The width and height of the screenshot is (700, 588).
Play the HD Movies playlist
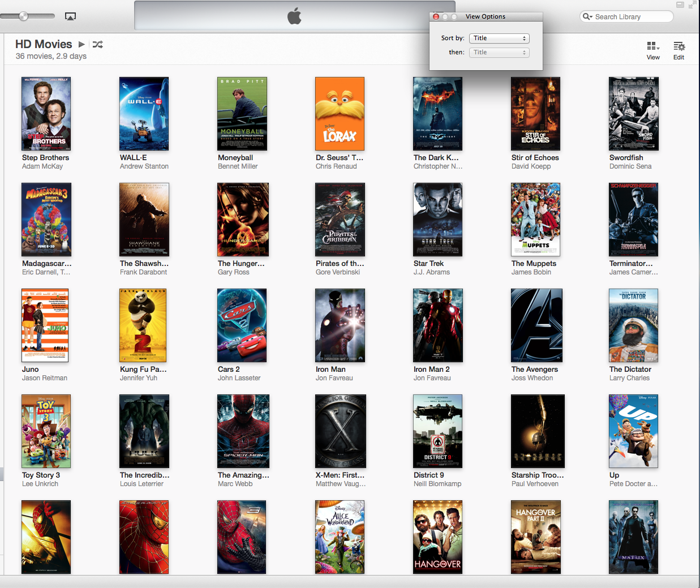pos(81,44)
